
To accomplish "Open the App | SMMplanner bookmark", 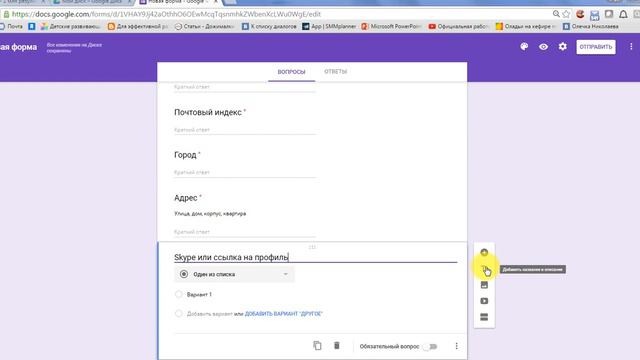I will click(x=329, y=27).
